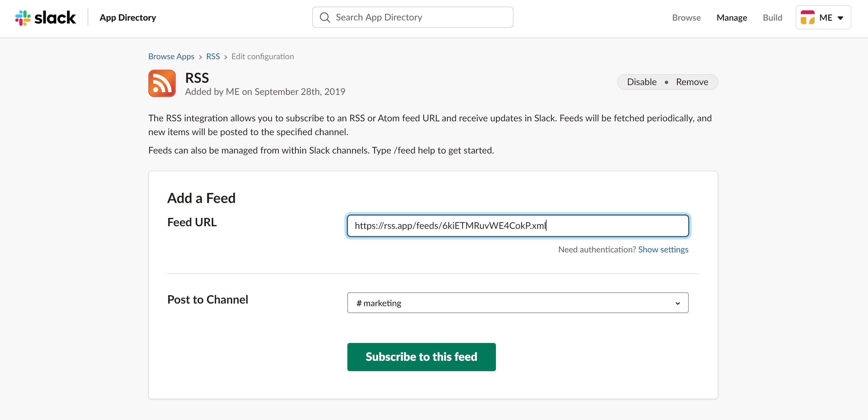Image resolution: width=868 pixels, height=420 pixels.
Task: Click the RSS title heading
Action: 197,78
